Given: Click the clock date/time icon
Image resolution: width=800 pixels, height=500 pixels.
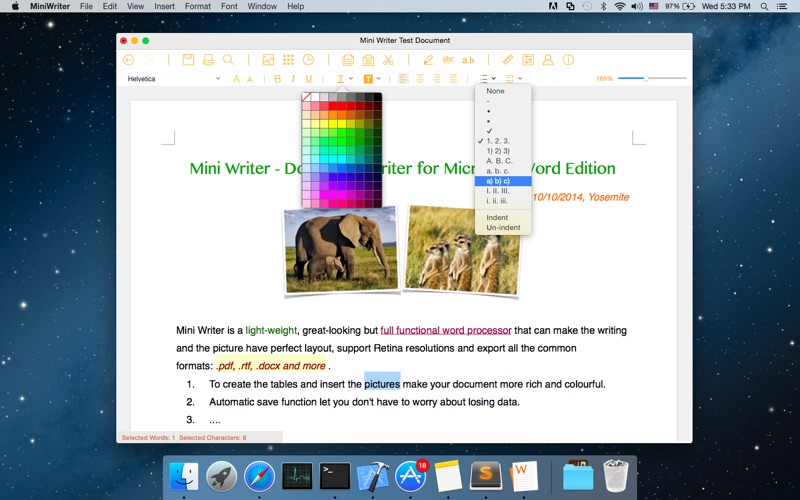Looking at the screenshot, I should click(308, 60).
